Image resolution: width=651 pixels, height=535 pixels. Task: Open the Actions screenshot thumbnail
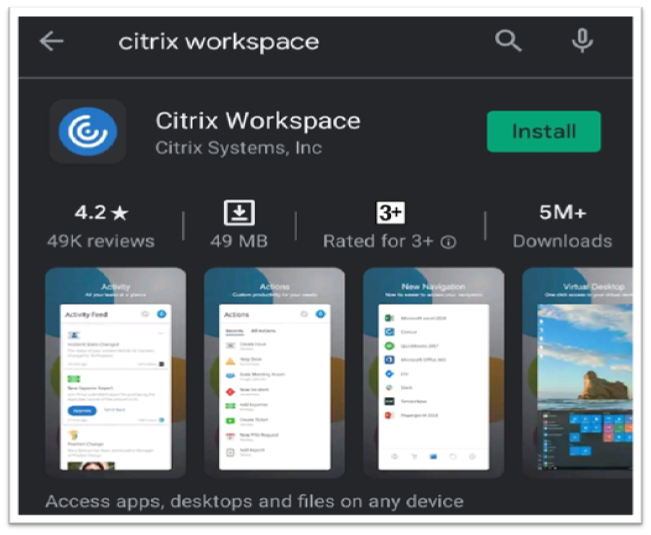point(274,373)
